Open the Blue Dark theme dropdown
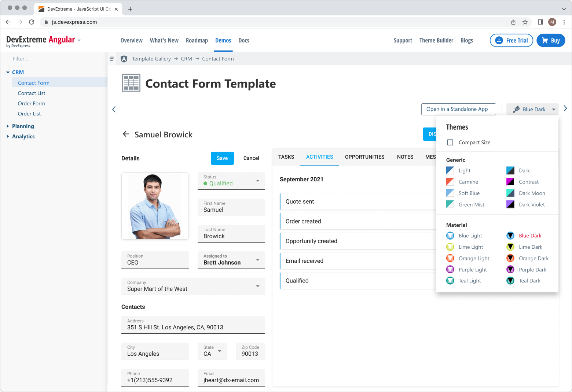This screenshot has width=572, height=392. [532, 109]
